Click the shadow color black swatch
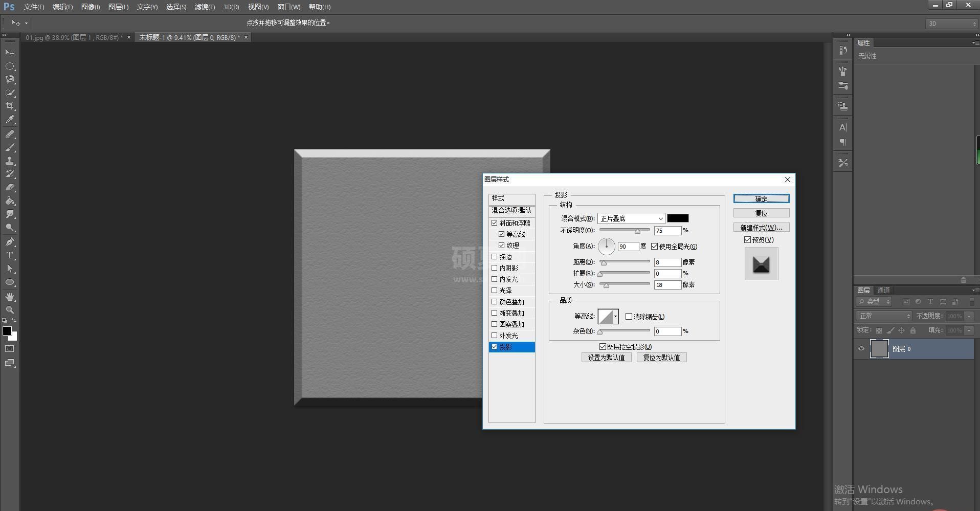Viewport: 980px width, 511px height. 678,218
